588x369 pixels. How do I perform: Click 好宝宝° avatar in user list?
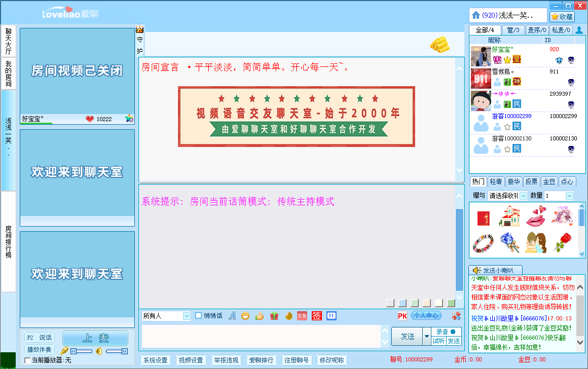pos(481,56)
